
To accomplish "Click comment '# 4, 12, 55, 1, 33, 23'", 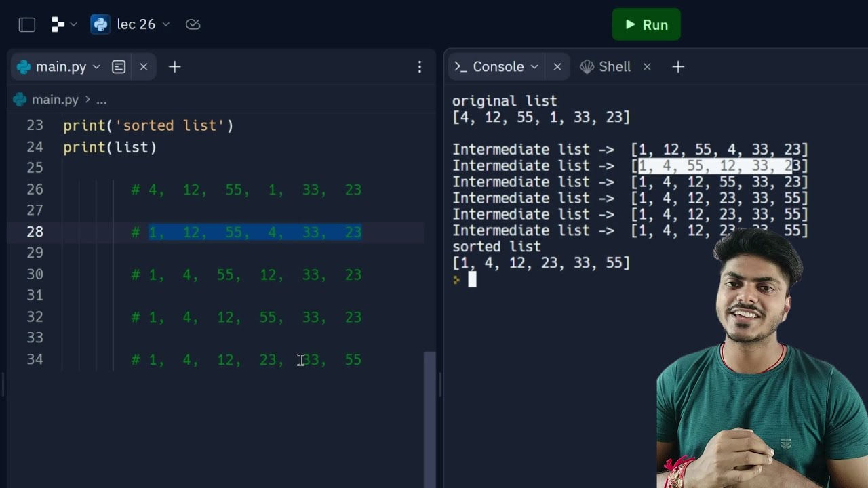I will tap(247, 190).
